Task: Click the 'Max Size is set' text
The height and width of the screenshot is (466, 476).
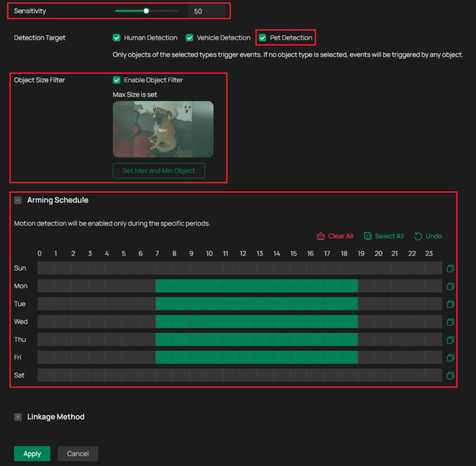Action: click(135, 94)
